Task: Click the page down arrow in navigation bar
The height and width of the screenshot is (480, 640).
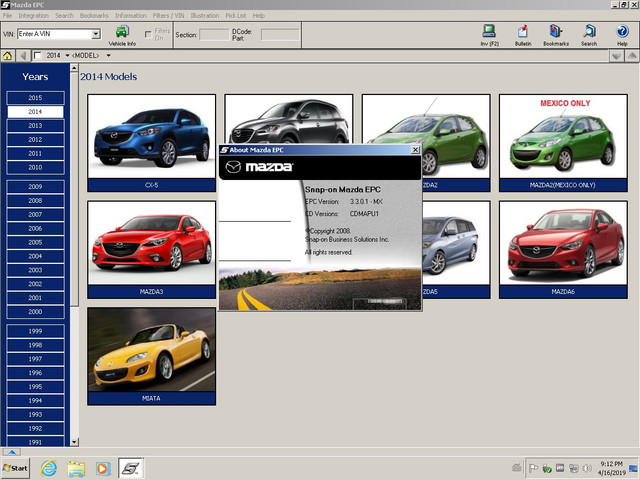Action: click(x=616, y=56)
